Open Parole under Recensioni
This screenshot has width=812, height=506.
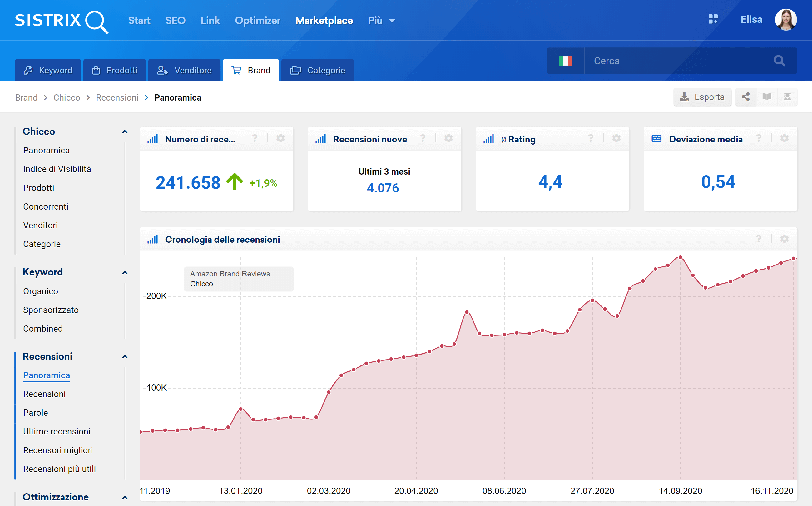click(x=36, y=413)
